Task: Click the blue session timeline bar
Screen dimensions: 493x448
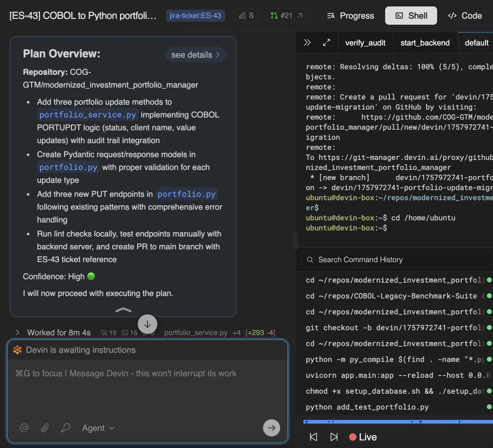Action: pyautogui.click(x=398, y=422)
